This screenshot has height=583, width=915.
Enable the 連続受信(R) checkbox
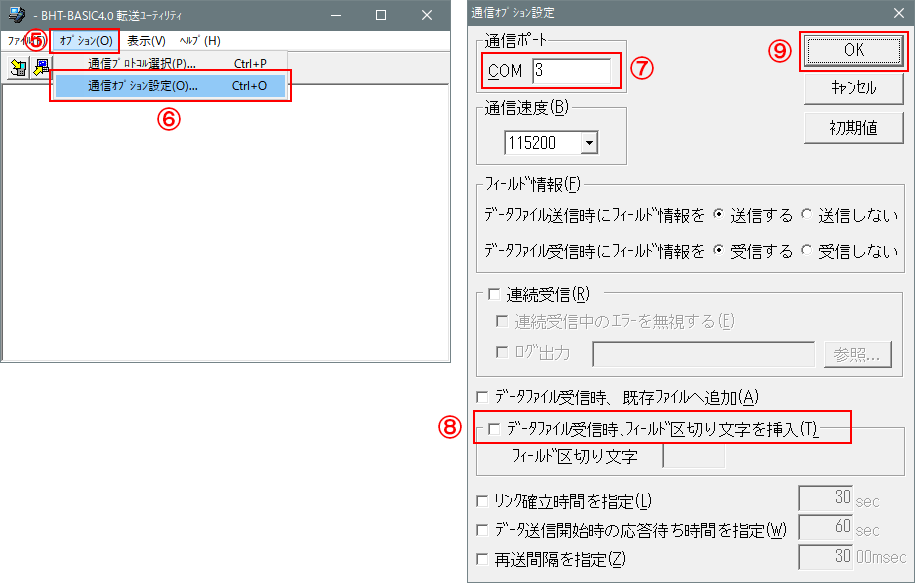coord(493,294)
